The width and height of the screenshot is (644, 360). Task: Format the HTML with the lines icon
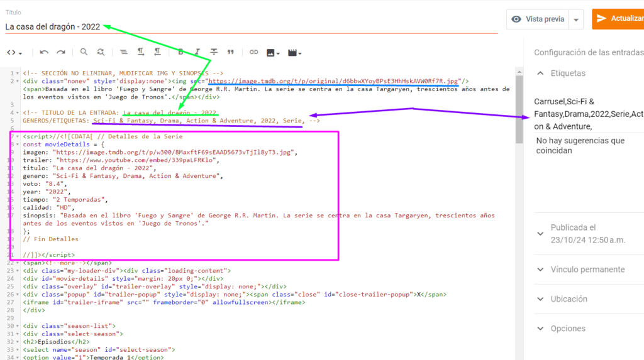[124, 52]
